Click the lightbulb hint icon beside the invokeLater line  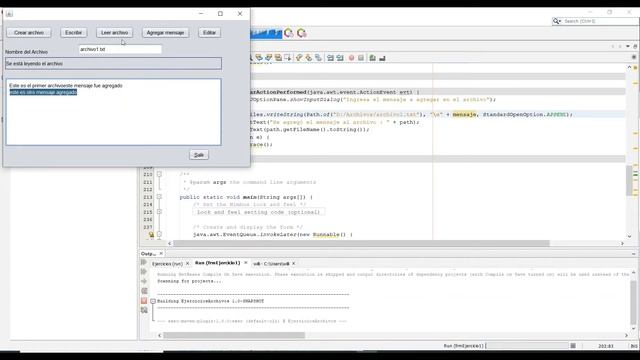(x=151, y=235)
